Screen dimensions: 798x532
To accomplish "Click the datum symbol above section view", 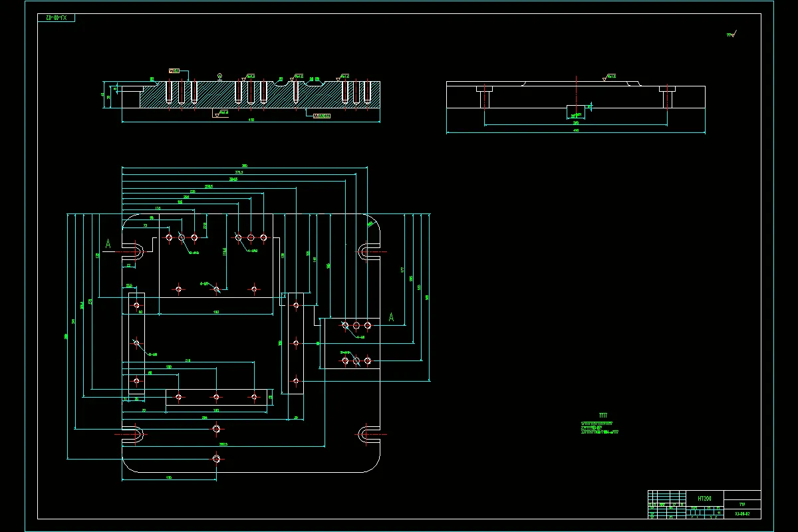I will (x=220, y=75).
